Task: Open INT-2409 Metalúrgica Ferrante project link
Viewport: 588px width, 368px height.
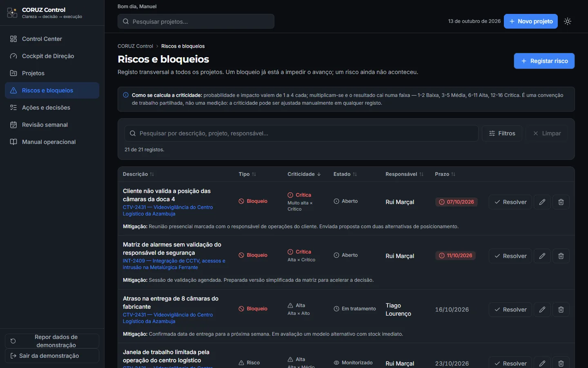Action: [x=174, y=264]
